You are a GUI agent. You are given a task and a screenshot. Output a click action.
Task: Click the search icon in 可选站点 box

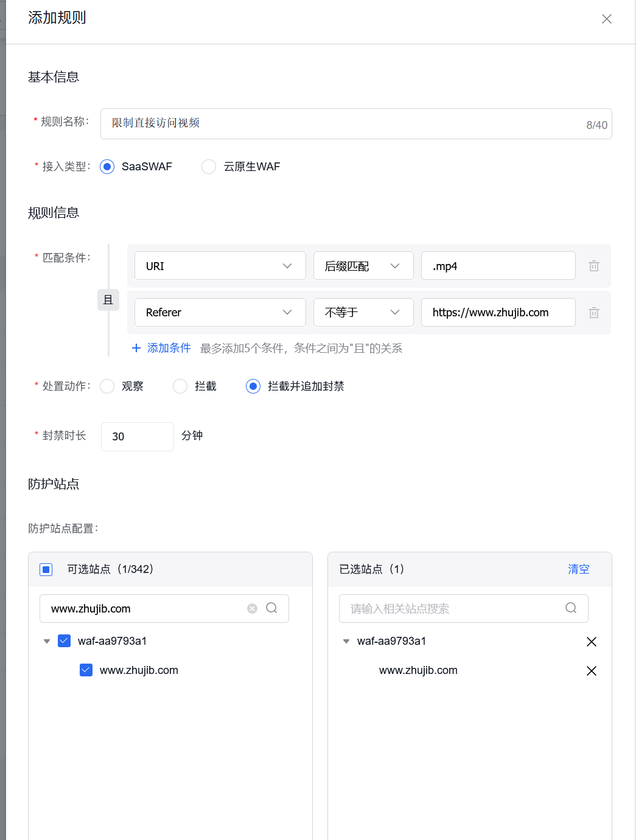point(271,608)
